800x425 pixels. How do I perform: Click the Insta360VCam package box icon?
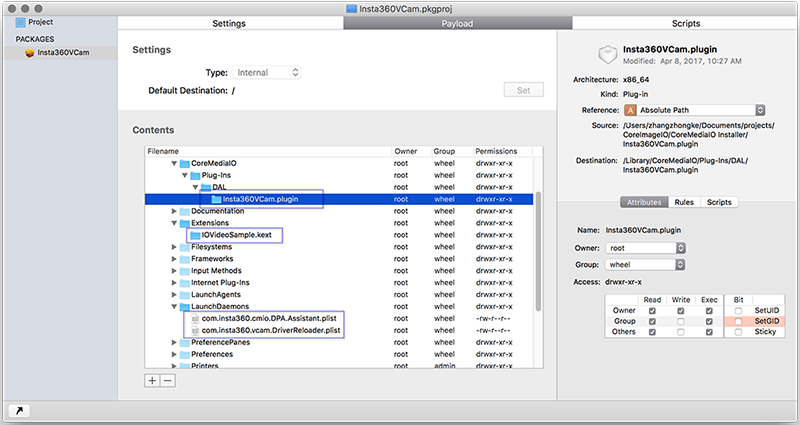point(30,53)
